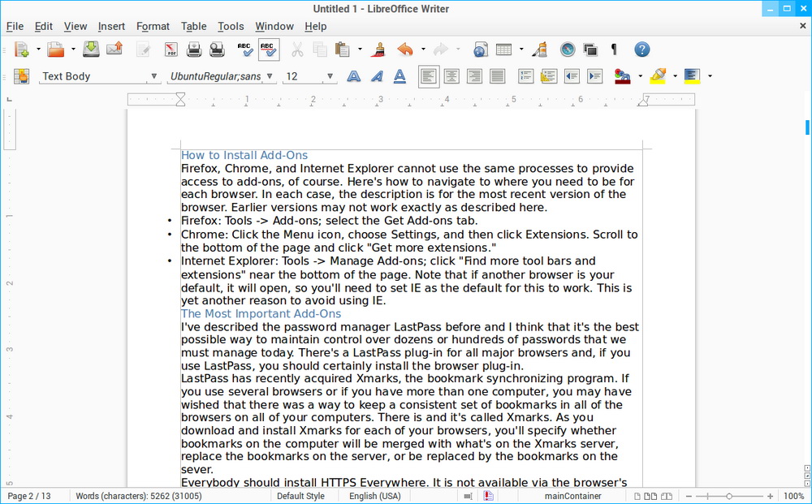Toggle bulleted list on
Screen dimensions: 812x504
(548, 76)
